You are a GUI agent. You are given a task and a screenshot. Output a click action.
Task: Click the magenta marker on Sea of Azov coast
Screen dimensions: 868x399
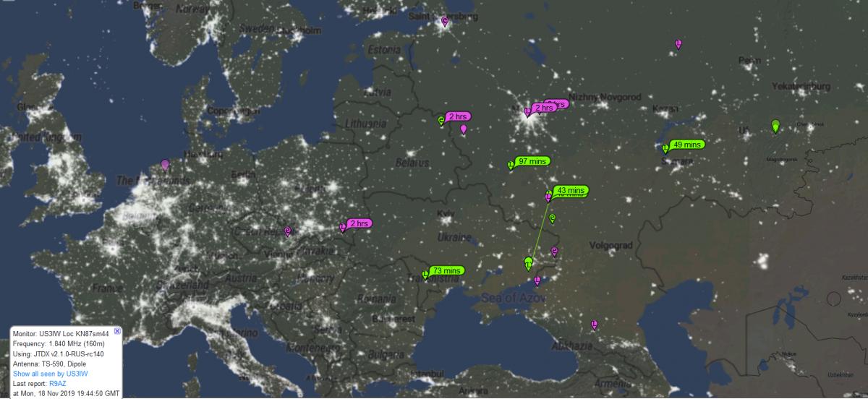(537, 280)
